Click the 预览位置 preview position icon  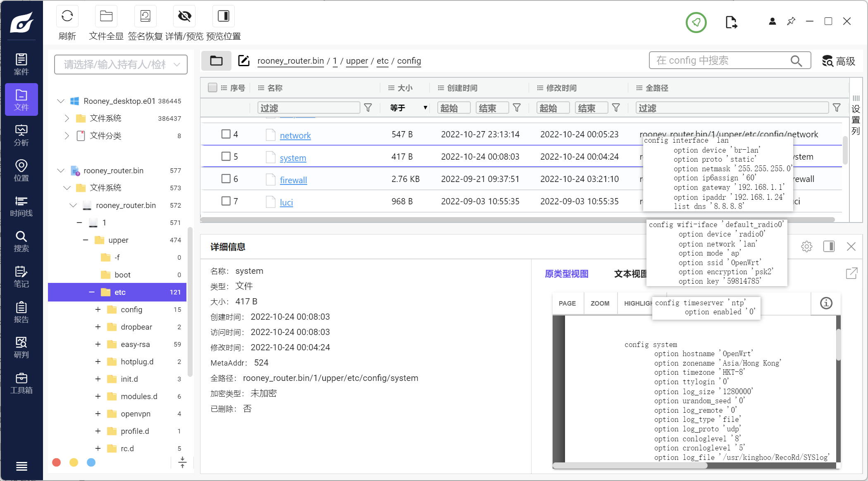pyautogui.click(x=224, y=16)
